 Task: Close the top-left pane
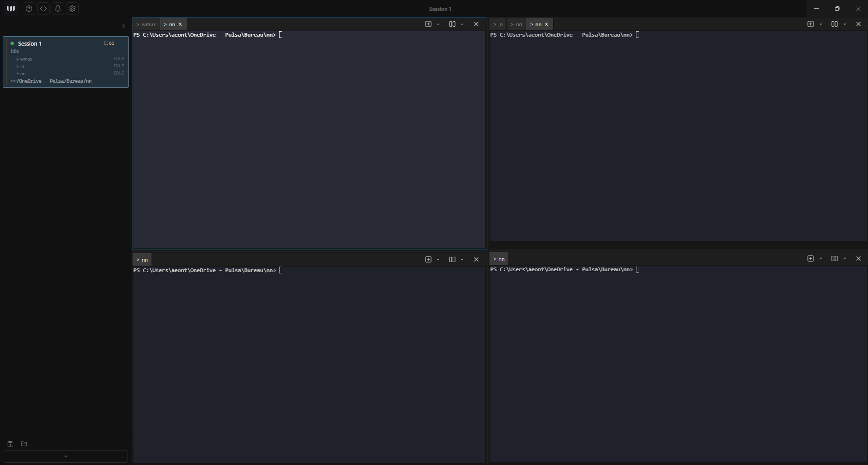click(x=476, y=24)
